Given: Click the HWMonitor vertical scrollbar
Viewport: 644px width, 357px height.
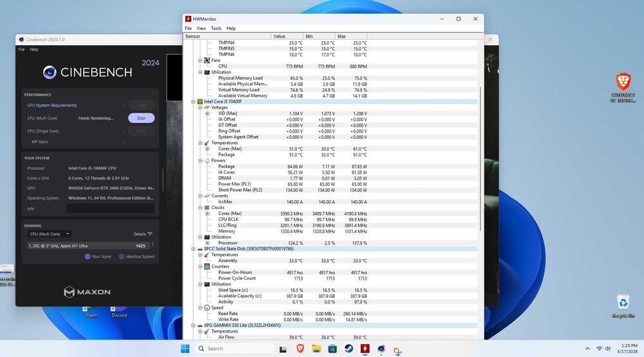Looking at the screenshot, I should coord(481,159).
